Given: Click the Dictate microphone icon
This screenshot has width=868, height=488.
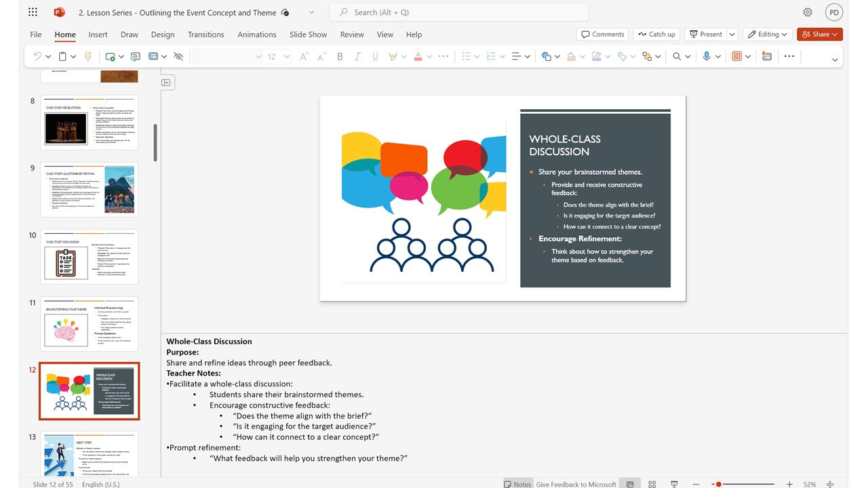Looking at the screenshot, I should (x=707, y=57).
